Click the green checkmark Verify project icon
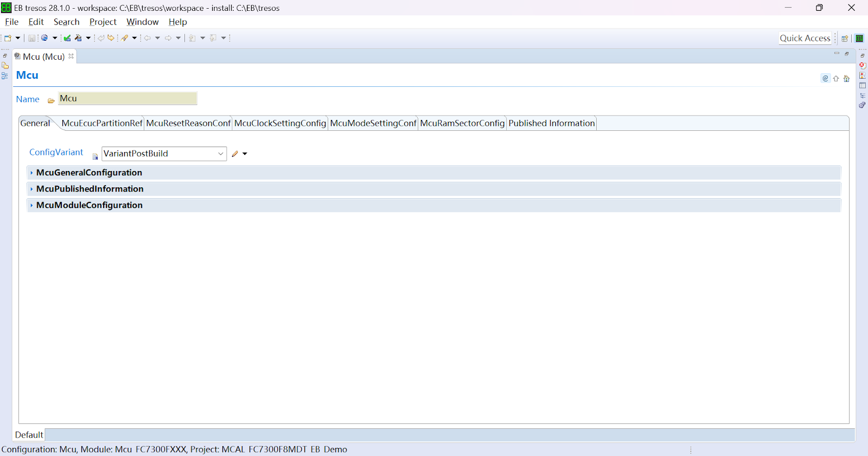The height and width of the screenshot is (456, 868). (67, 38)
